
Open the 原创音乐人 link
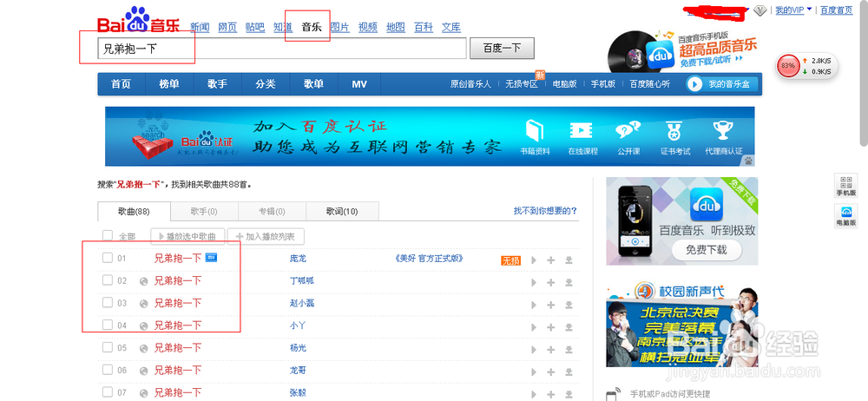coord(470,84)
